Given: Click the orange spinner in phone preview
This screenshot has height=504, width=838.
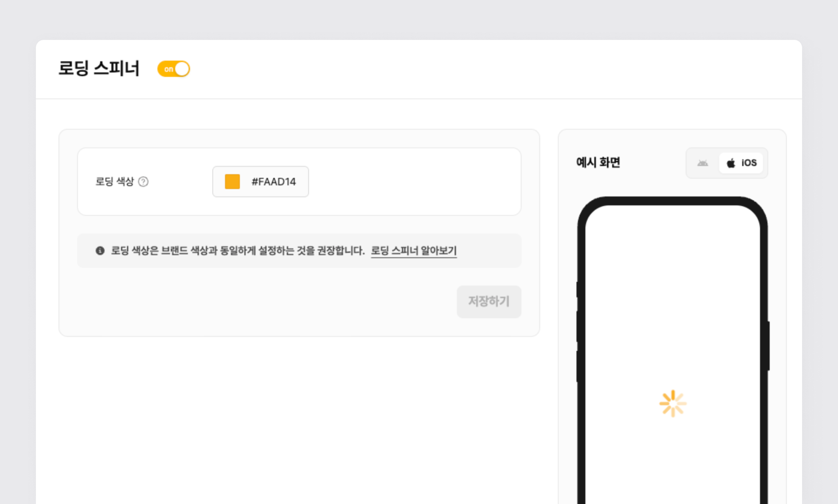Looking at the screenshot, I should click(672, 404).
